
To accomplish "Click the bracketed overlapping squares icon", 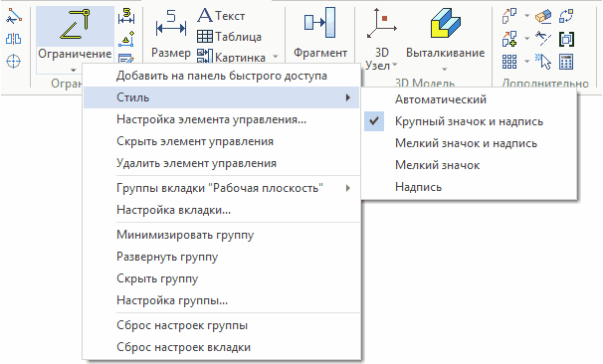I will (566, 39).
